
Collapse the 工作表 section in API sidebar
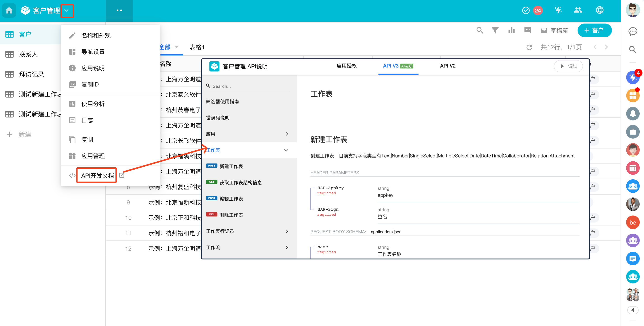click(x=287, y=150)
